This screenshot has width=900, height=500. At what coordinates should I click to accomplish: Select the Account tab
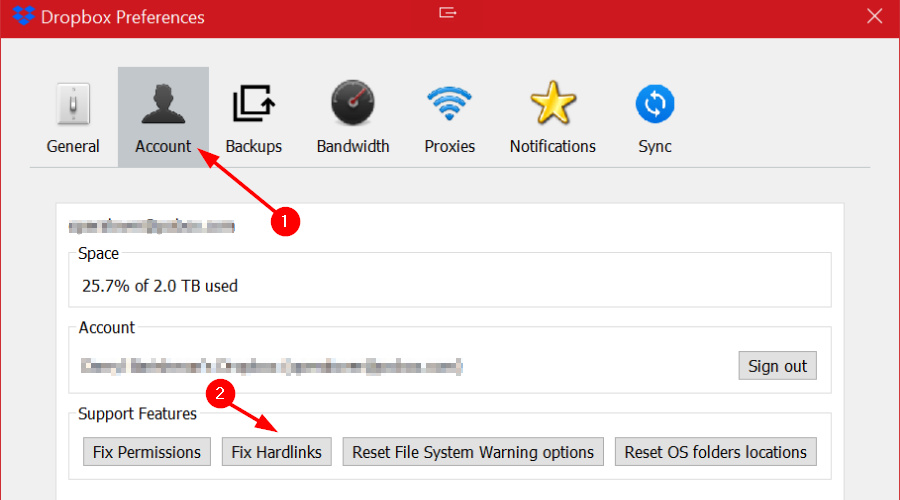163,117
